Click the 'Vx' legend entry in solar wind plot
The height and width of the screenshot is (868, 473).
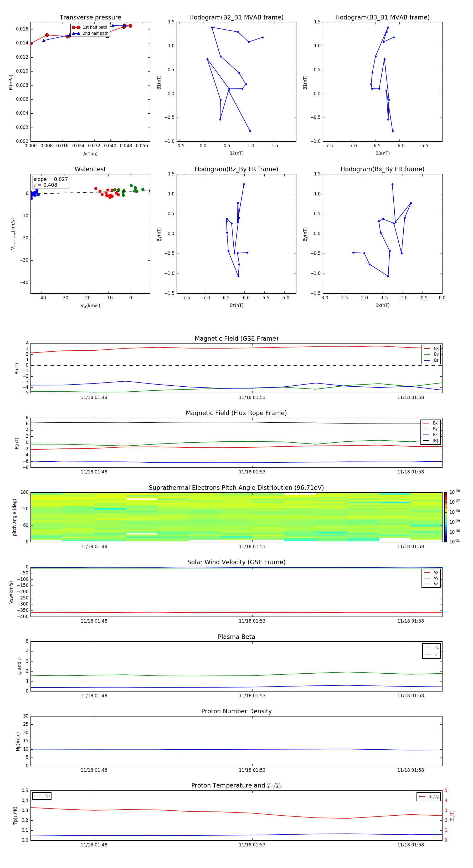point(431,572)
